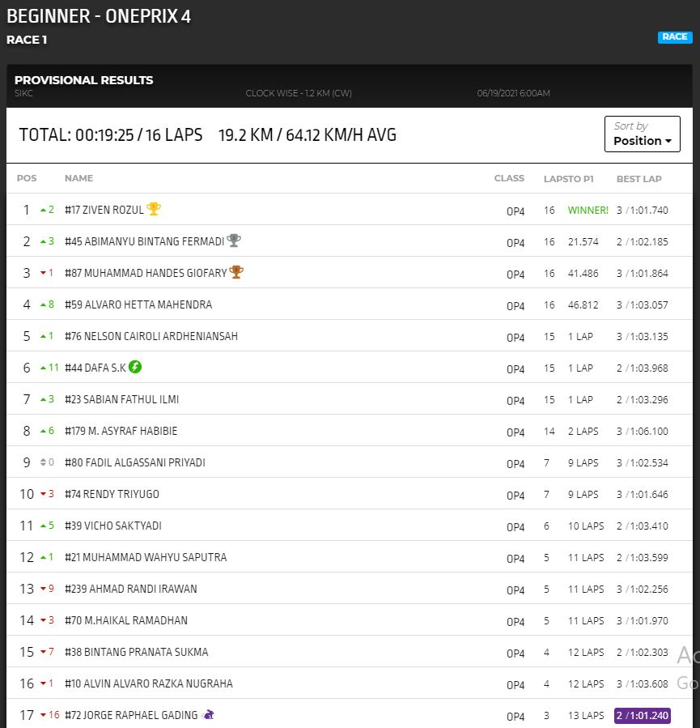Click the gray no-change indicator at position 9
Viewport: 700px width, 728px height.
pyautogui.click(x=43, y=462)
